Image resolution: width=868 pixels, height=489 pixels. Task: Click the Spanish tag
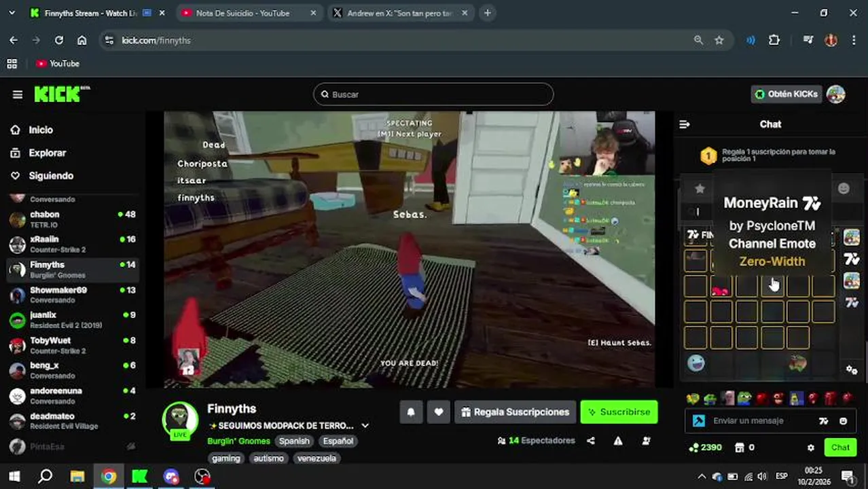point(294,441)
